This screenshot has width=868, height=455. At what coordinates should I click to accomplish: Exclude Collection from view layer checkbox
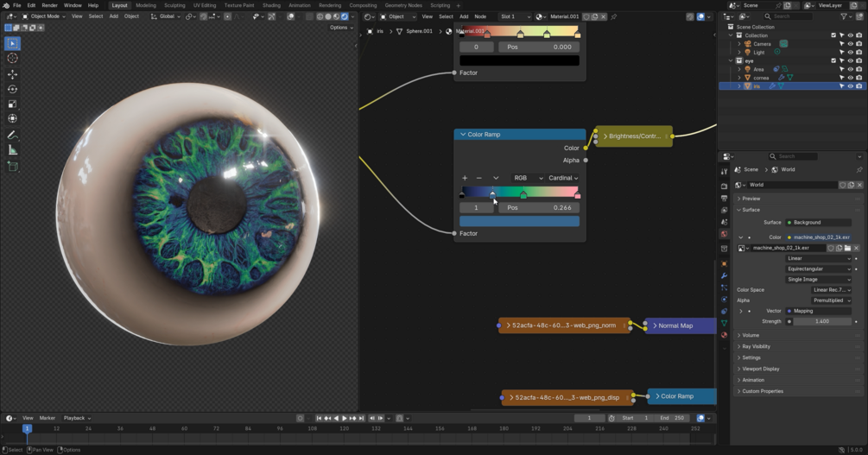pyautogui.click(x=833, y=35)
